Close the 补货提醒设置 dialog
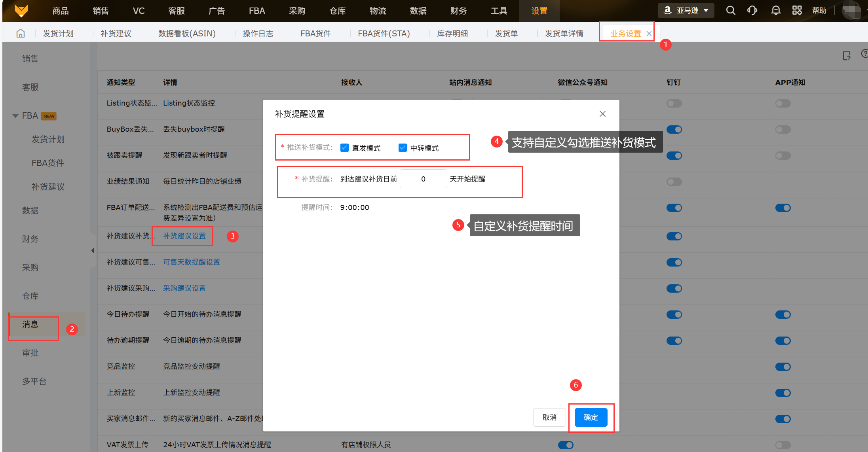This screenshot has width=868, height=452. click(x=602, y=114)
